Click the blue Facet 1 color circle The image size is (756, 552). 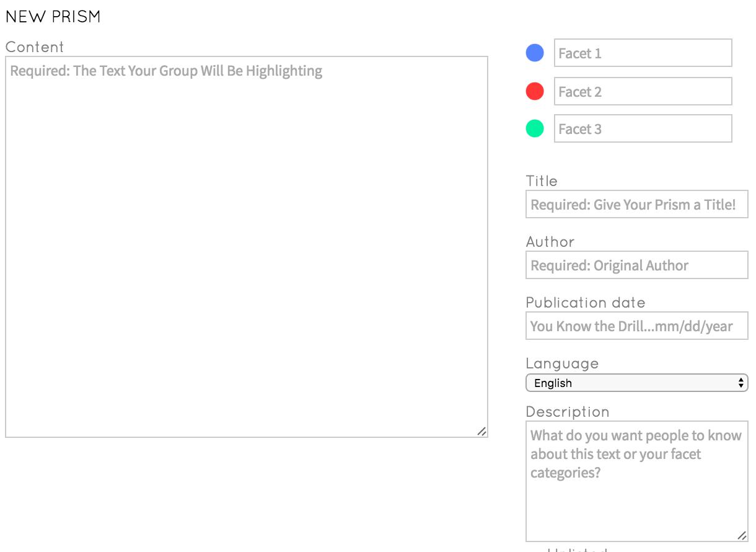click(535, 53)
